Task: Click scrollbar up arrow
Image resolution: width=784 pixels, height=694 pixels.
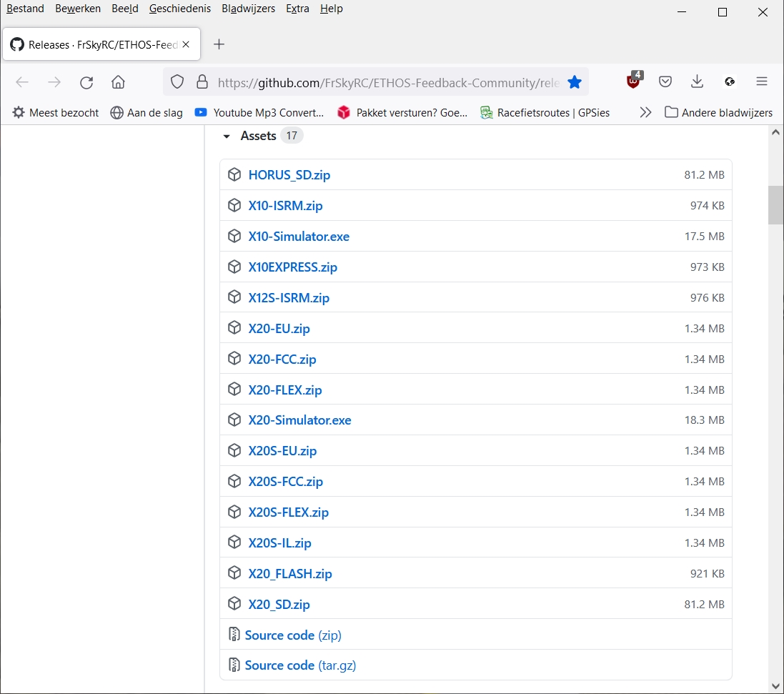Action: click(x=775, y=132)
